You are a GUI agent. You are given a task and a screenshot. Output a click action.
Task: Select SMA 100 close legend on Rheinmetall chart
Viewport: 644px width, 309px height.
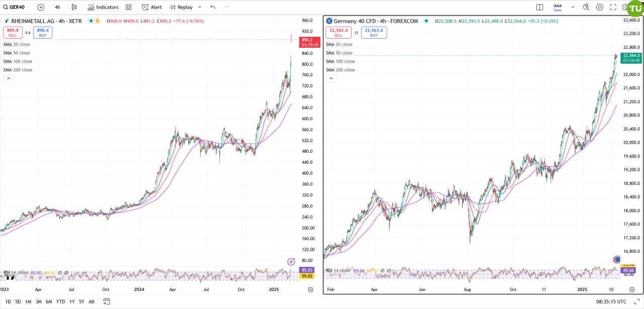coord(18,61)
